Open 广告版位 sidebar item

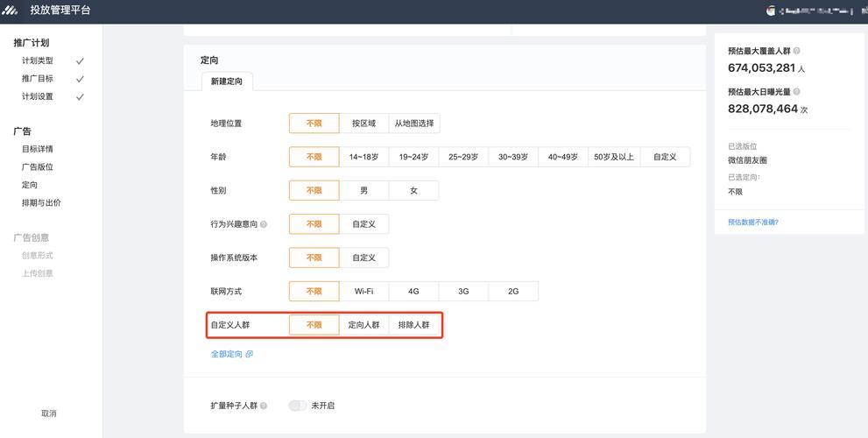38,166
